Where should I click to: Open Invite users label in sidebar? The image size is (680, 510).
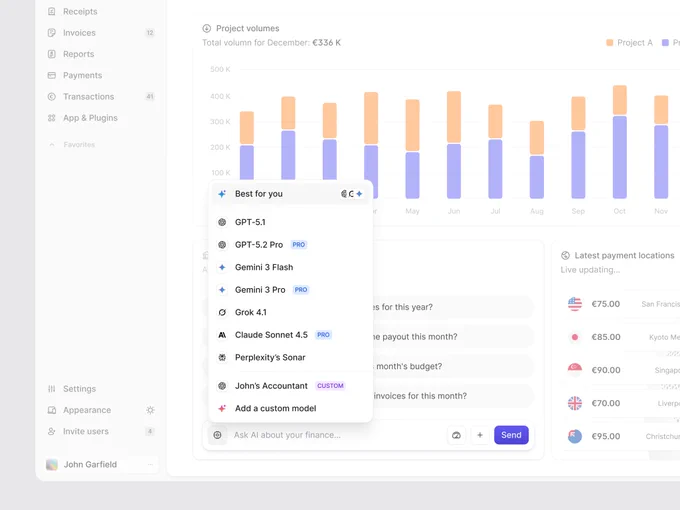(x=86, y=431)
